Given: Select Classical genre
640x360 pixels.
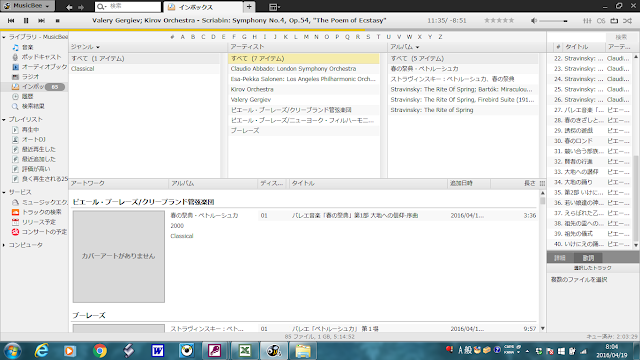Looking at the screenshot, I should pos(82,69).
